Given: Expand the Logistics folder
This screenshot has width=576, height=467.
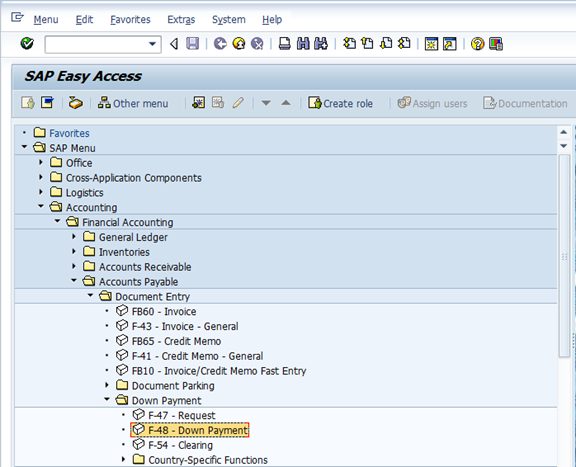Looking at the screenshot, I should pyautogui.click(x=41, y=191).
